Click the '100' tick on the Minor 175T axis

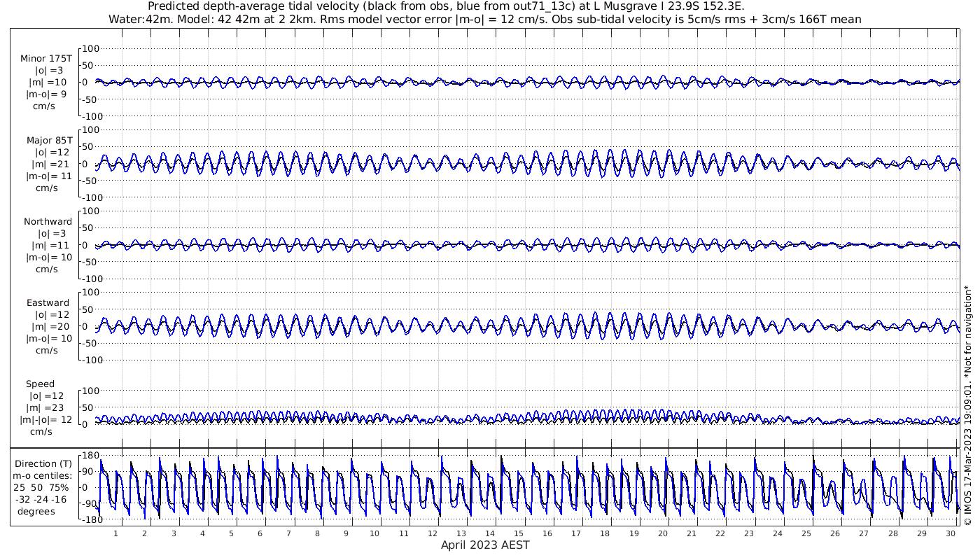click(91, 49)
